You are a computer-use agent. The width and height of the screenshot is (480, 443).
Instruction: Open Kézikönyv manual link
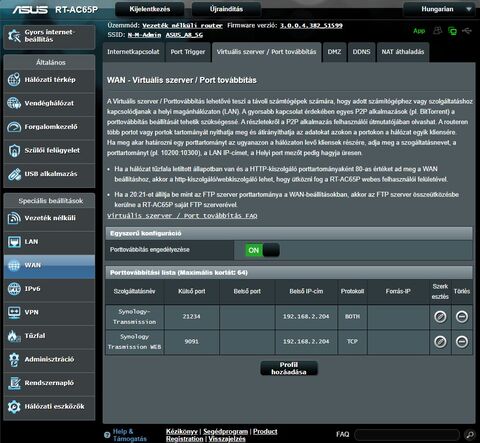click(x=182, y=431)
